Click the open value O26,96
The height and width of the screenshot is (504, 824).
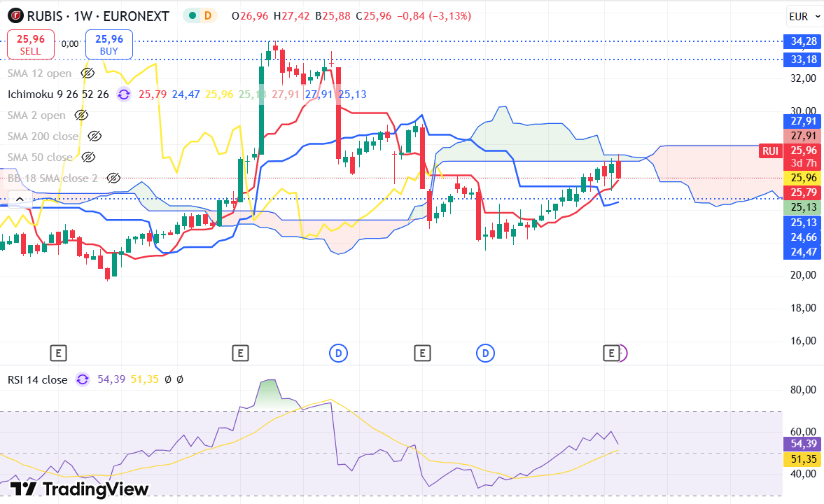250,16
